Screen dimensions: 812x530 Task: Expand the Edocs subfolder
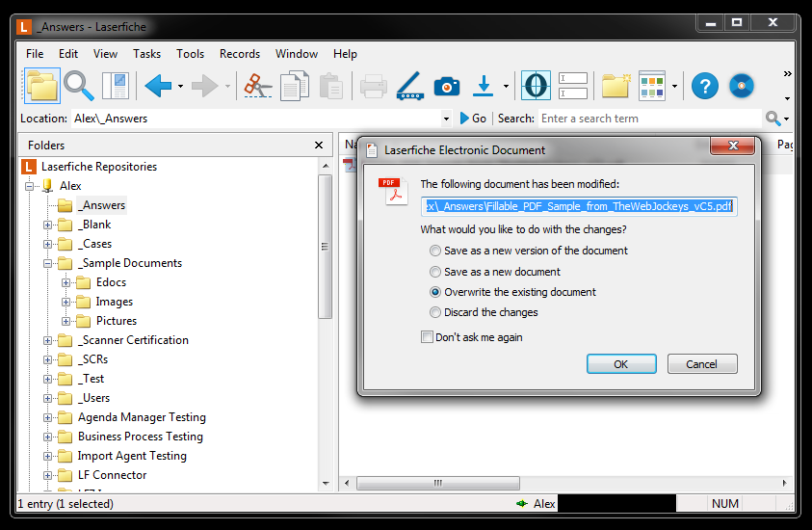pos(65,283)
